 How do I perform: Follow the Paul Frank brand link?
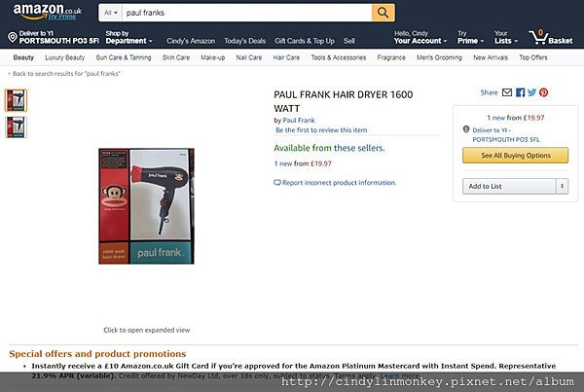(x=299, y=121)
